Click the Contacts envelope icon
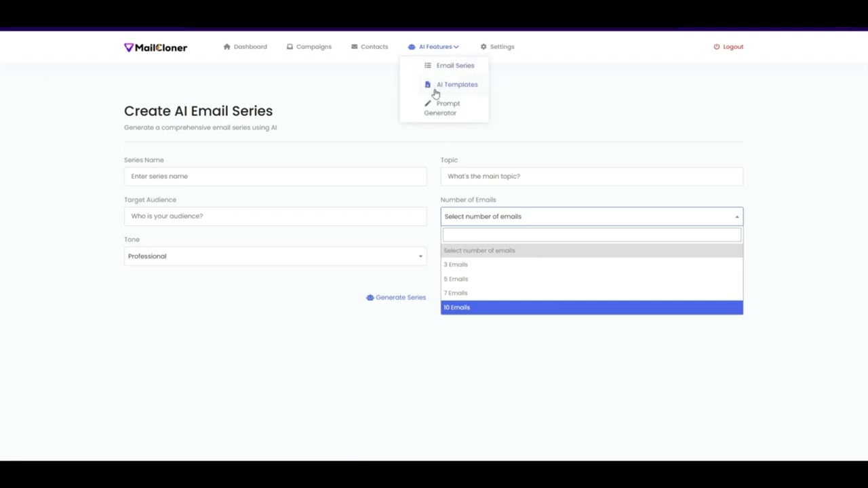The image size is (868, 488). [354, 47]
